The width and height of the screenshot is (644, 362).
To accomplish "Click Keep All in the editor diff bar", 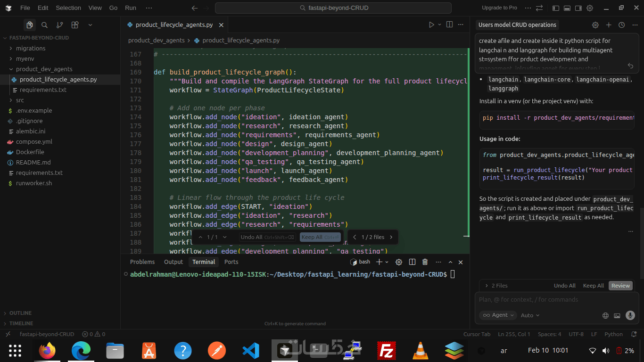I will [x=320, y=237].
